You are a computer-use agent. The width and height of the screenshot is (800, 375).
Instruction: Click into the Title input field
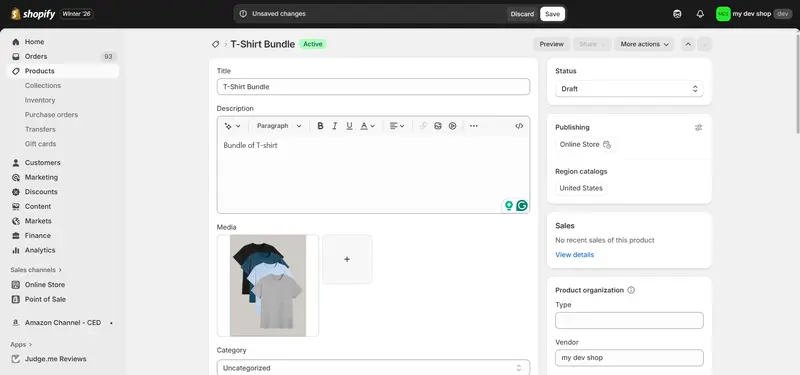click(x=373, y=87)
